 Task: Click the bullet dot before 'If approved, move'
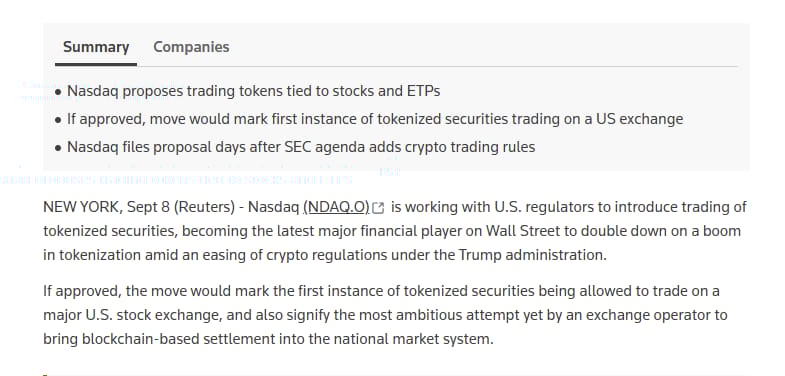(x=59, y=120)
